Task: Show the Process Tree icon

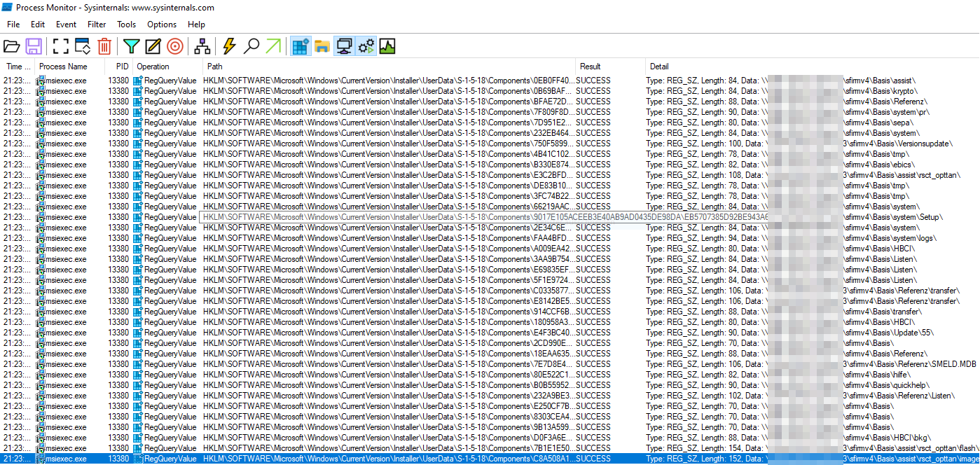Action: click(202, 46)
